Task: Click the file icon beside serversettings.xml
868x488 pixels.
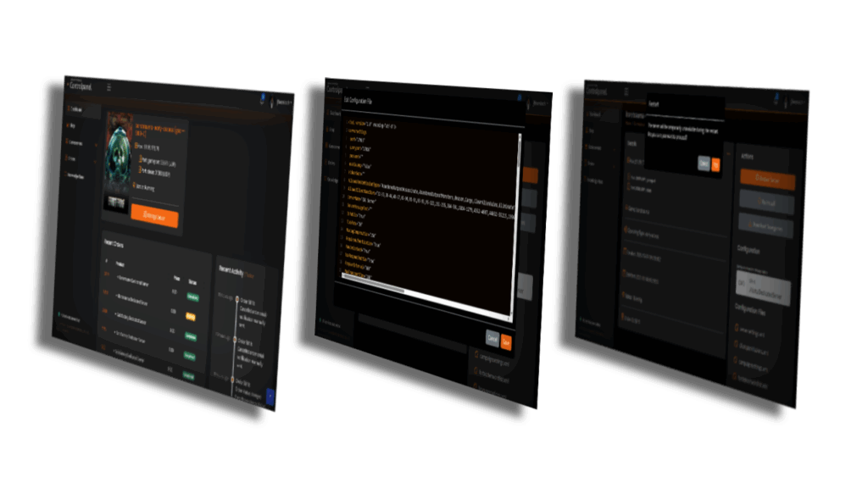Action: (x=736, y=329)
